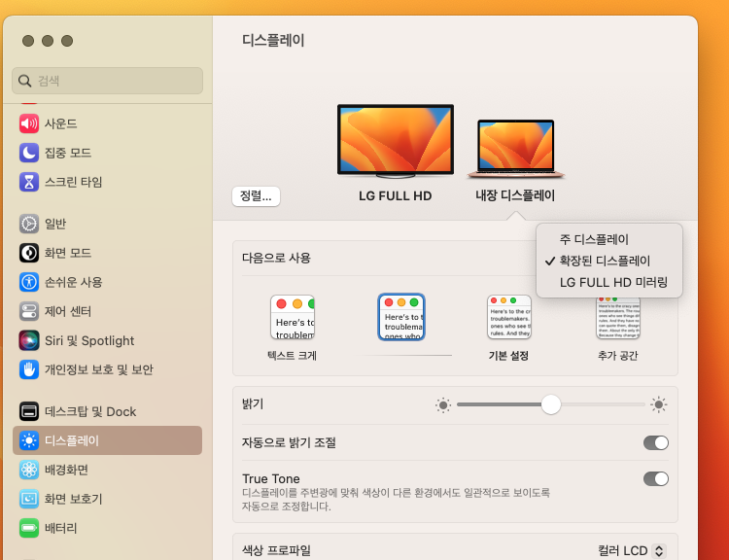729x560 pixels.
Task: Open the 화면 모드 appearance icon
Action: coord(29,253)
